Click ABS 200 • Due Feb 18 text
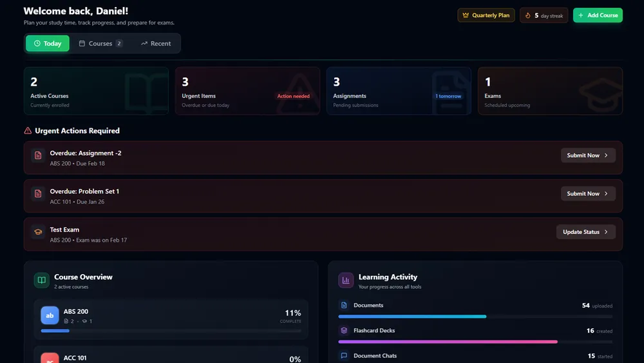Screen dimensions: 644x363 77,164
